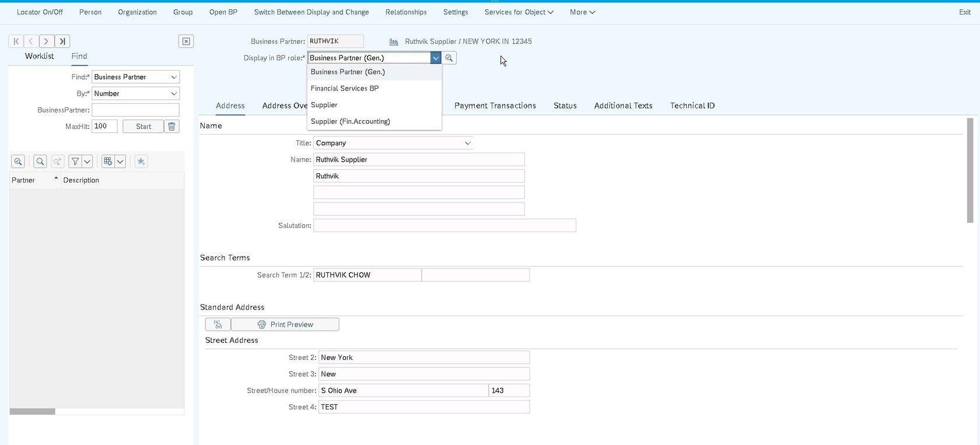Click the Street 4 field TEST
This screenshot has height=445, width=980.
424,407
